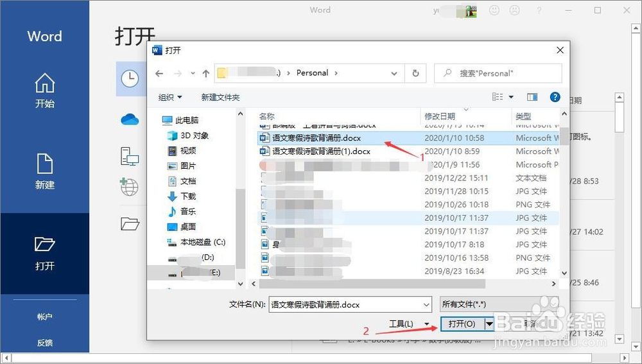Select the OneDrive cloud icon in Word

130,119
